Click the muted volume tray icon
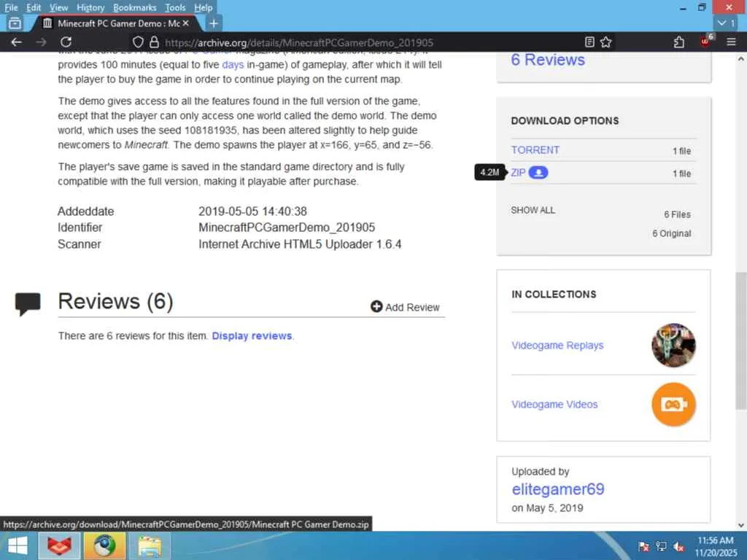 (679, 546)
